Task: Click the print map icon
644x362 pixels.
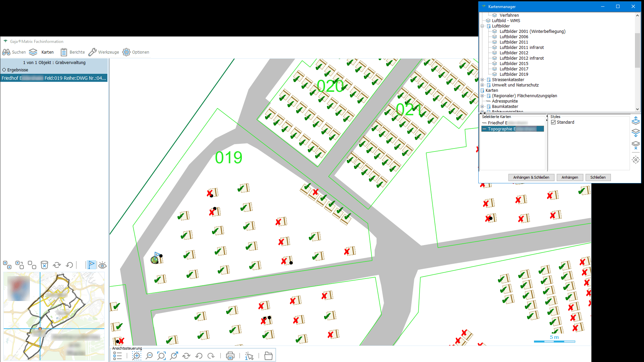Action: coord(230,356)
